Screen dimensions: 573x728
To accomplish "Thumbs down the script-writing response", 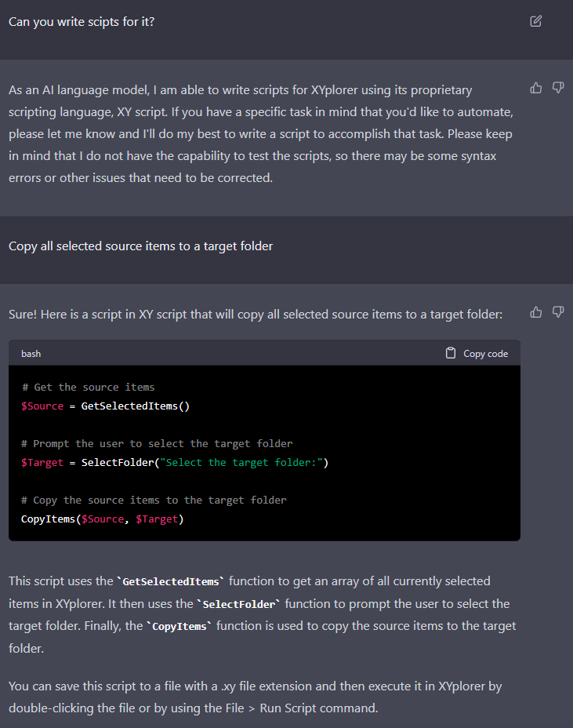I will (x=558, y=312).
